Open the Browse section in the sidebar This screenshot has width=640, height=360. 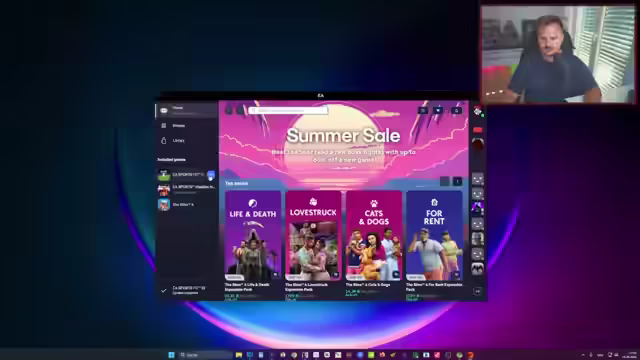187,126
